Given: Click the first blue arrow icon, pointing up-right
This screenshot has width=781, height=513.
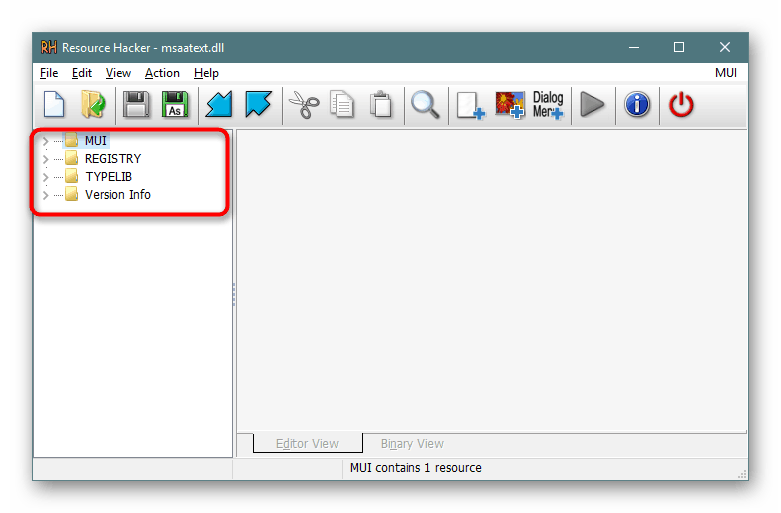Looking at the screenshot, I should tap(219, 105).
